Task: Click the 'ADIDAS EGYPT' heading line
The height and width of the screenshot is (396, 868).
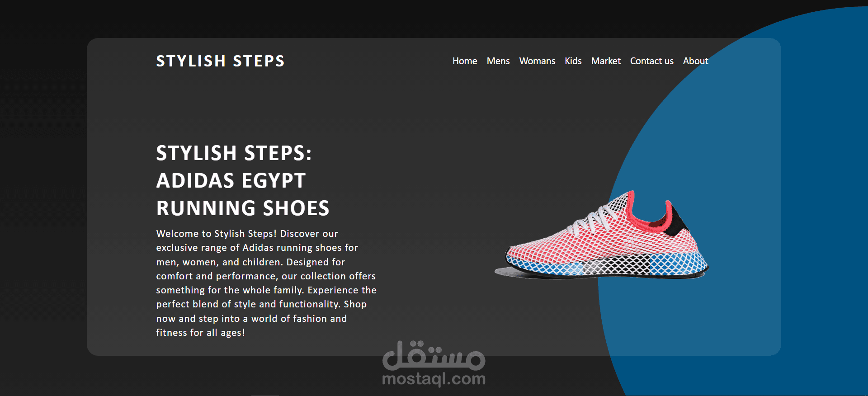Action: click(x=231, y=180)
